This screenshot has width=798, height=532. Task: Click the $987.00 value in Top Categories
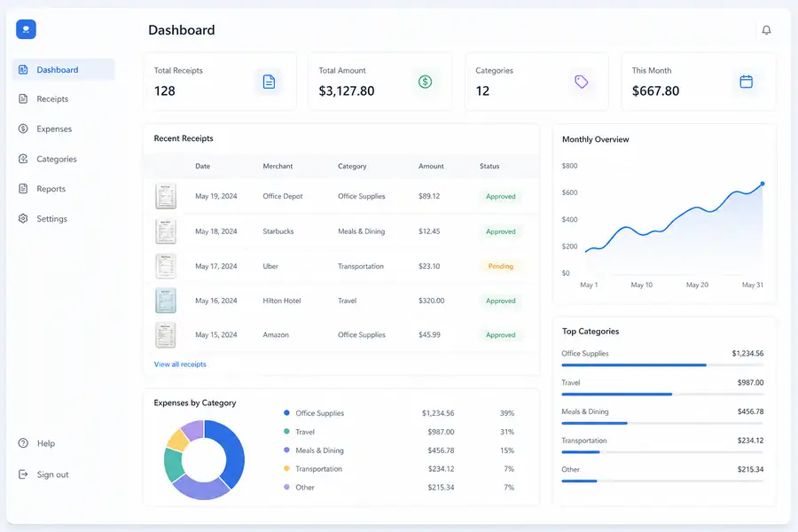point(750,382)
